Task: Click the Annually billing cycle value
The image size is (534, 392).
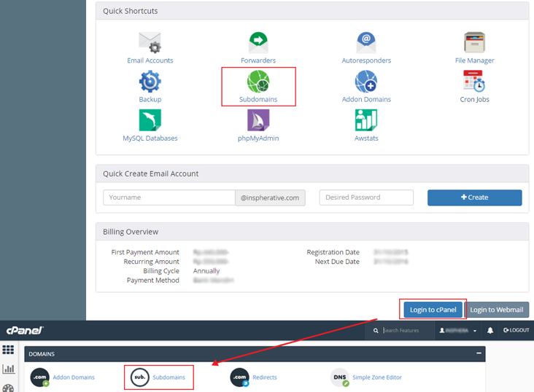Action: [x=206, y=271]
